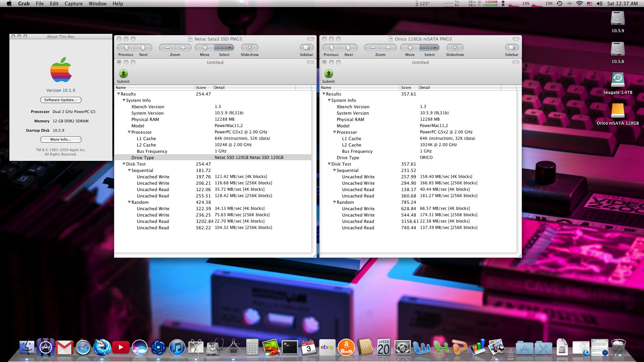
Task: Click Zoom in plus button in Netac window
Action: click(183, 48)
